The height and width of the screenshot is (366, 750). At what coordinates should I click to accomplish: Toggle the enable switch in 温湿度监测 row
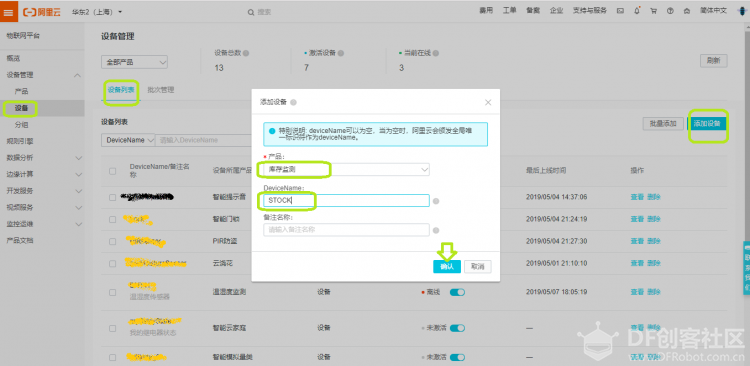point(457,292)
